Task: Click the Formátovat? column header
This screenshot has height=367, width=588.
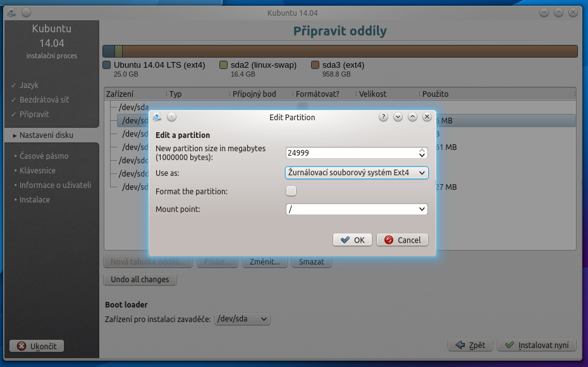Action: (325, 94)
